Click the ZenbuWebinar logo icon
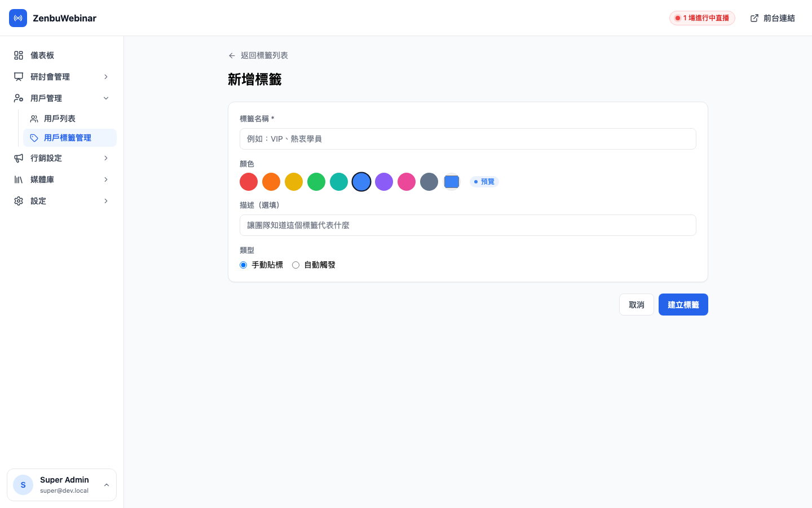This screenshot has height=508, width=812. tap(18, 18)
